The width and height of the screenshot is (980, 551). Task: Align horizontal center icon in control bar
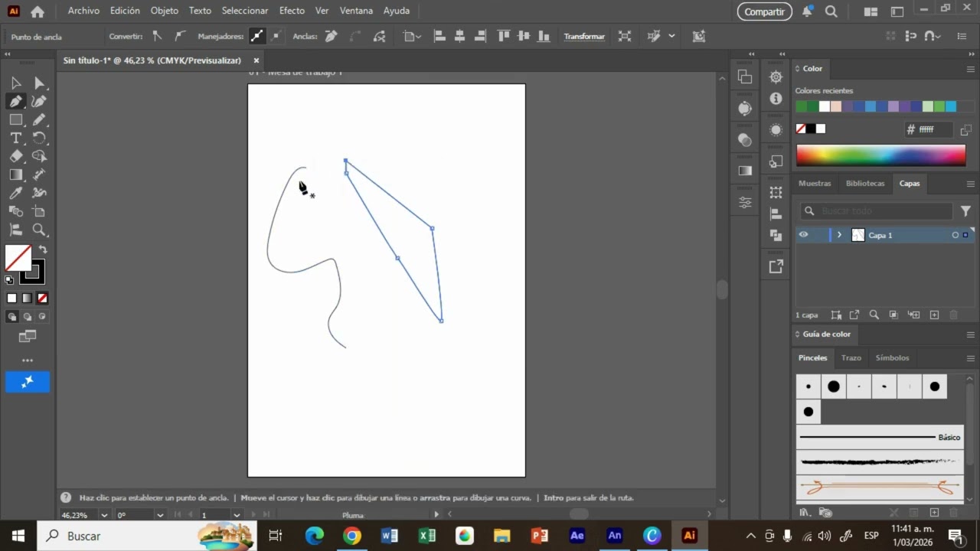point(459,36)
